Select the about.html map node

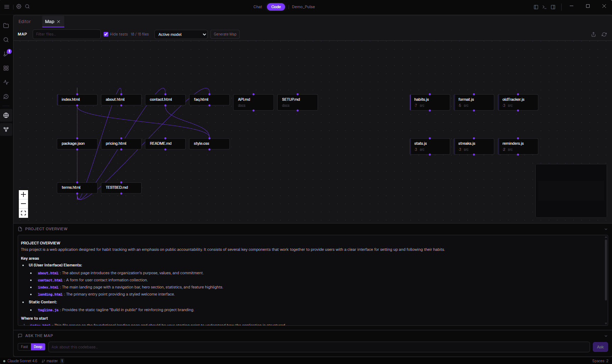click(x=121, y=100)
